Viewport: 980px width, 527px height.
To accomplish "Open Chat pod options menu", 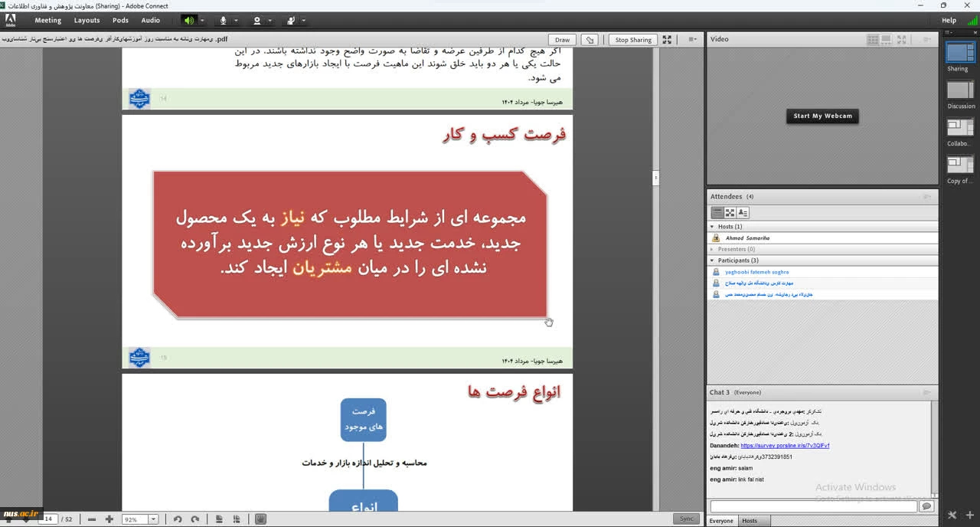I will [927, 392].
